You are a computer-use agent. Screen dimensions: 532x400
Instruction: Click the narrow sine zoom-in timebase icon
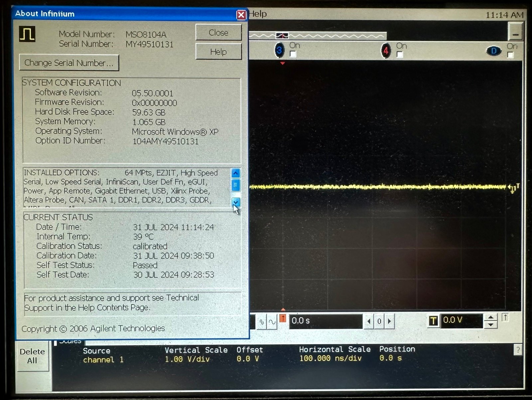[x=262, y=322]
